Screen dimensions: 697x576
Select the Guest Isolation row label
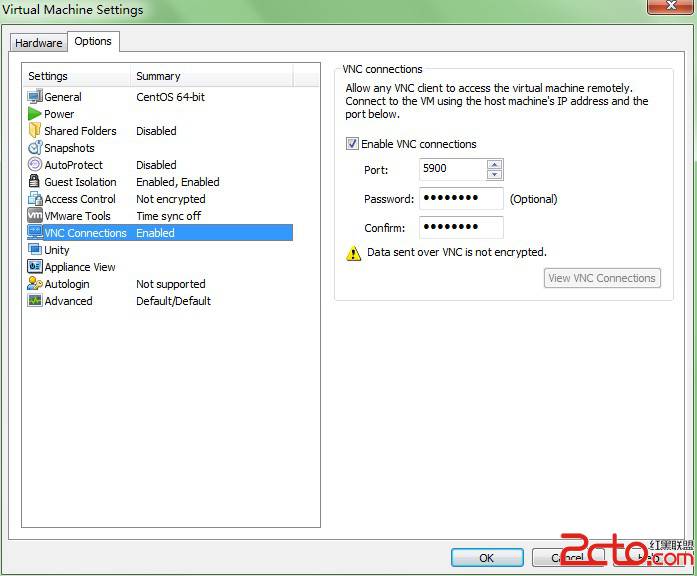click(80, 182)
